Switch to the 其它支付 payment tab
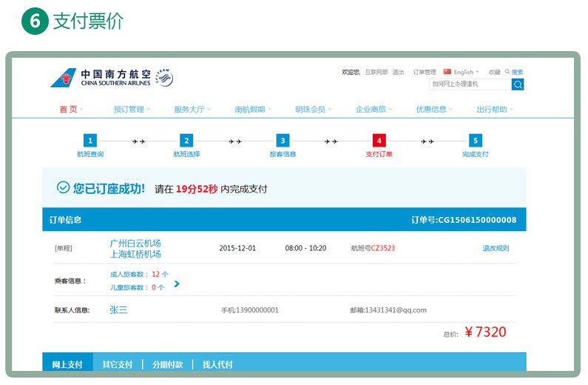The image size is (588, 385). coord(118,364)
